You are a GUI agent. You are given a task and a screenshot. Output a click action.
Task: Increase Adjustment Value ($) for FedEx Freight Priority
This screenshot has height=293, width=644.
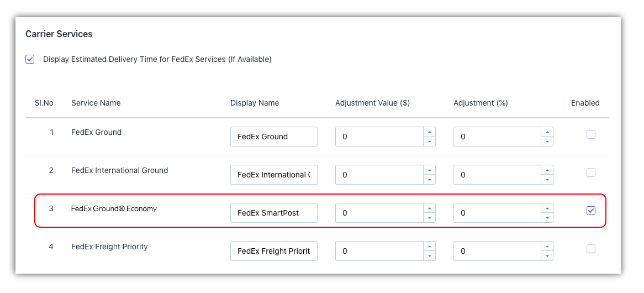click(429, 247)
